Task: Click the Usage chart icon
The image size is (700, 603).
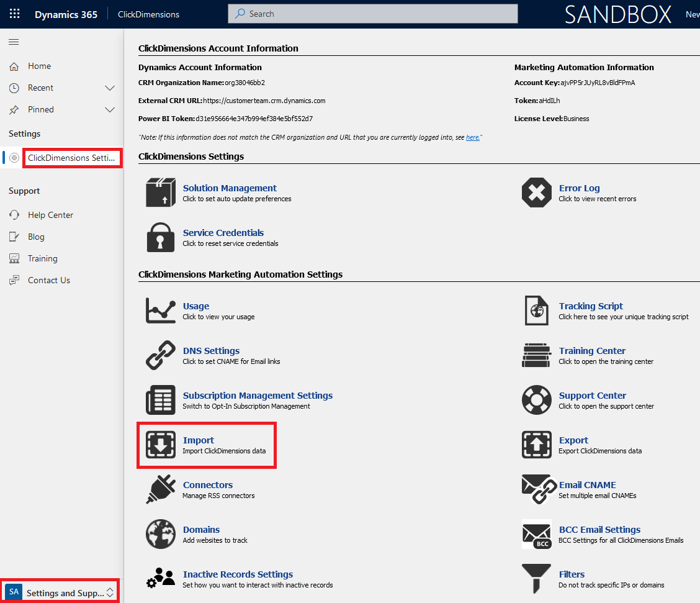Action: point(161,311)
